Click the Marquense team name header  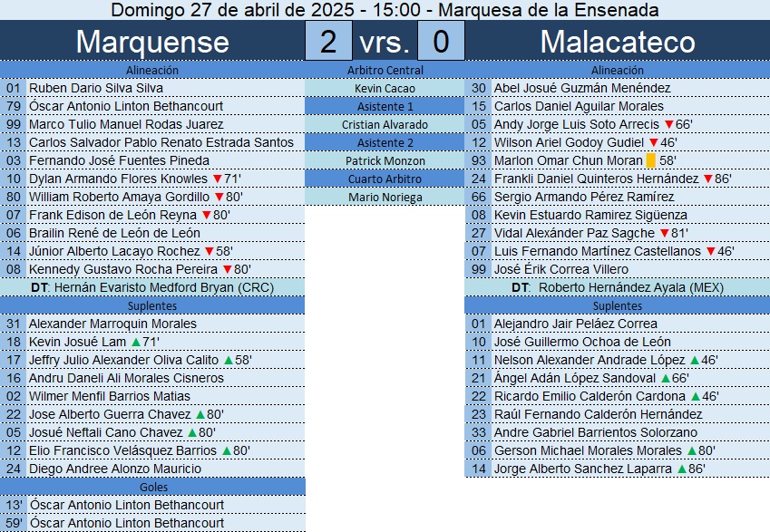coord(152,42)
